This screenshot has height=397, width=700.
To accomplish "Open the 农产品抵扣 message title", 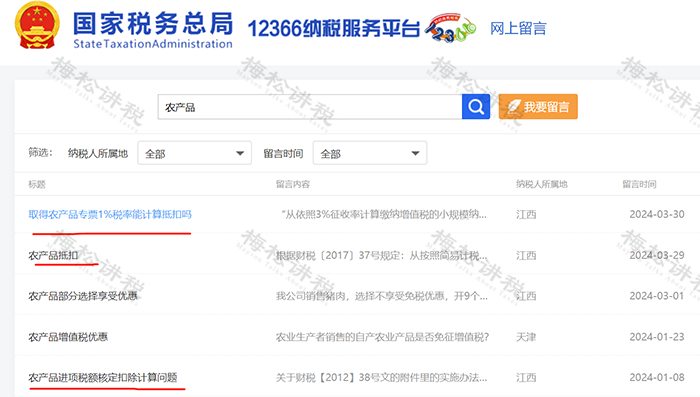I will tap(53, 255).
